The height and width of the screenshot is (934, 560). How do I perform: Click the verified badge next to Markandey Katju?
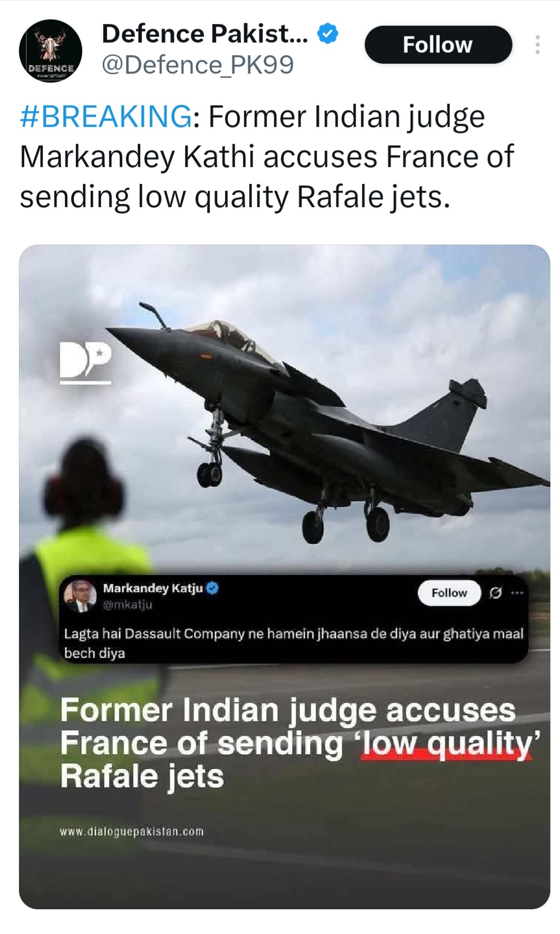tap(213, 588)
